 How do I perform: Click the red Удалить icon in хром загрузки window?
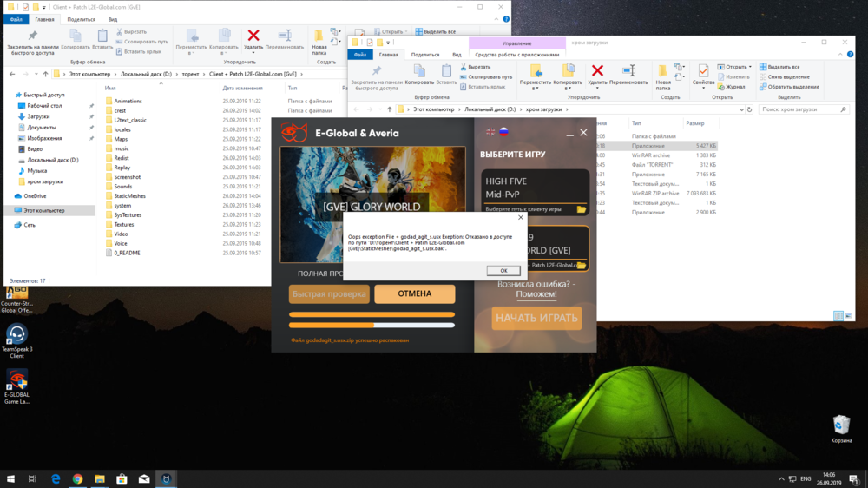pos(597,71)
